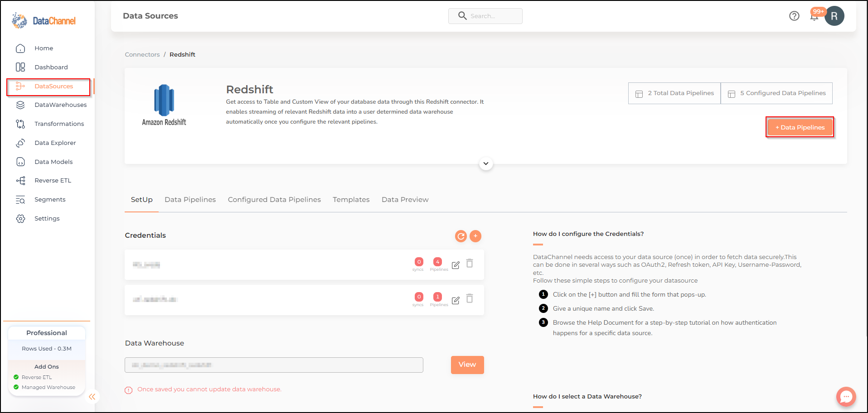Switch to the SetUp tab
The width and height of the screenshot is (868, 413).
point(141,200)
